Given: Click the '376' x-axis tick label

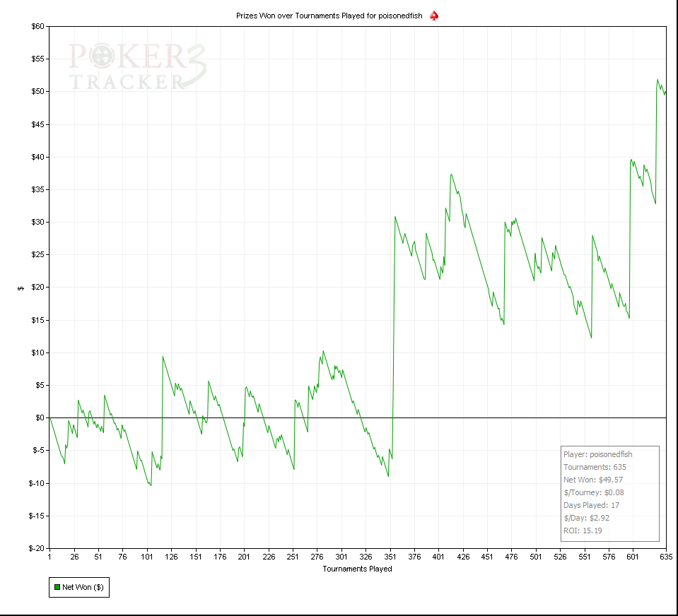Looking at the screenshot, I should (414, 557).
